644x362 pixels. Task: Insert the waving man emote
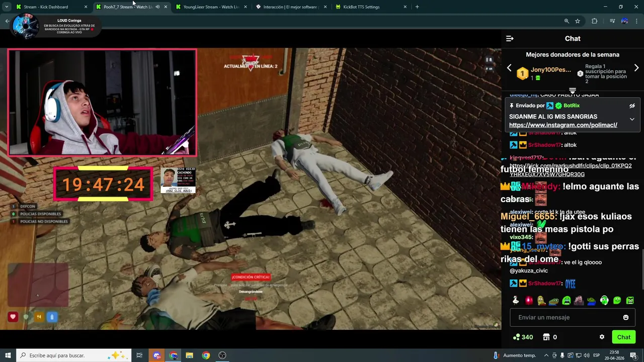579,301
